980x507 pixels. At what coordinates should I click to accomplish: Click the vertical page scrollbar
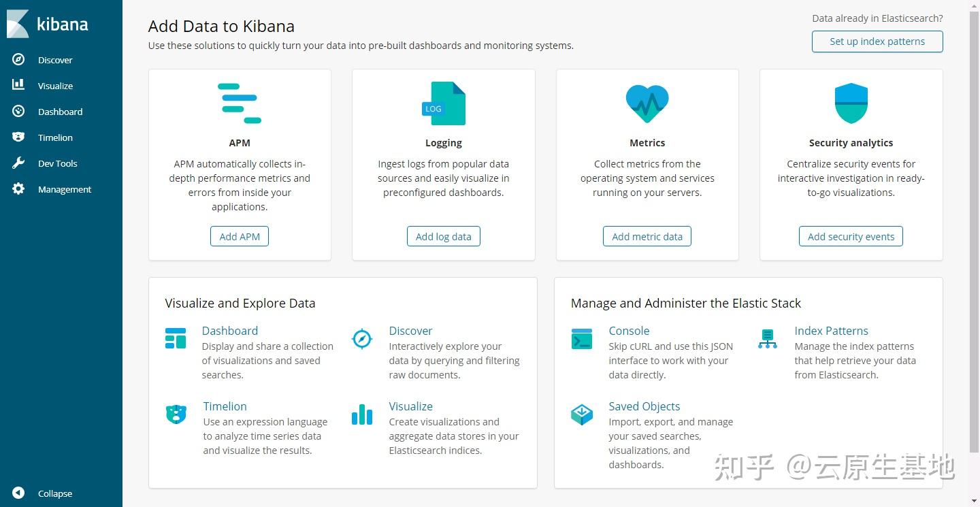click(974, 231)
